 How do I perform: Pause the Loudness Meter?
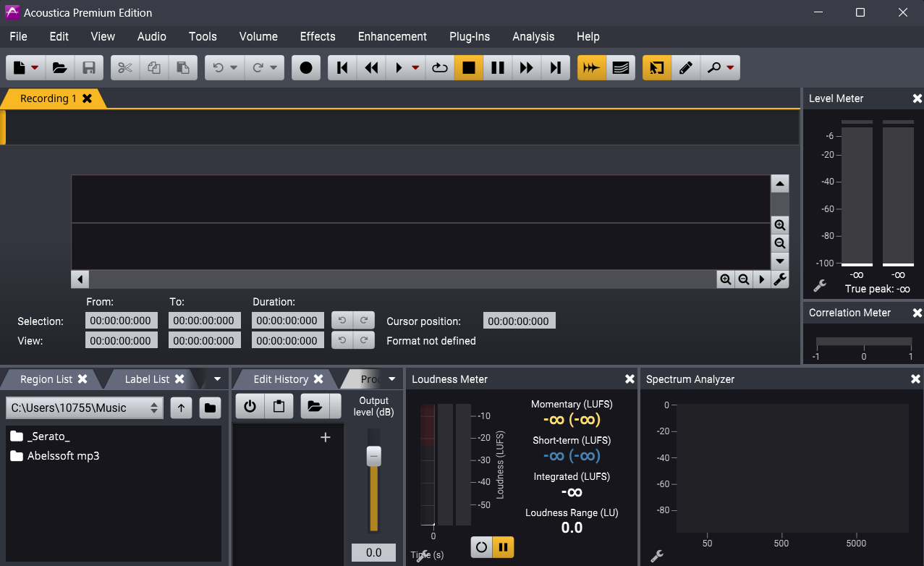[x=503, y=547]
